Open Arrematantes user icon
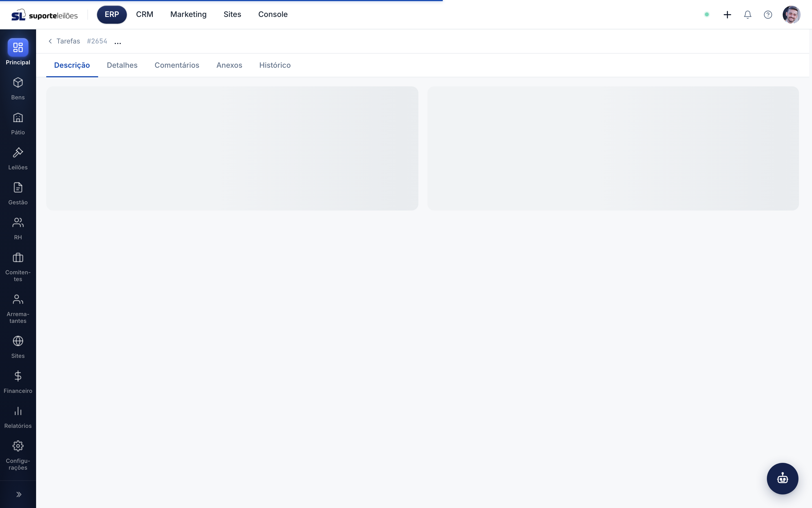 (18, 299)
